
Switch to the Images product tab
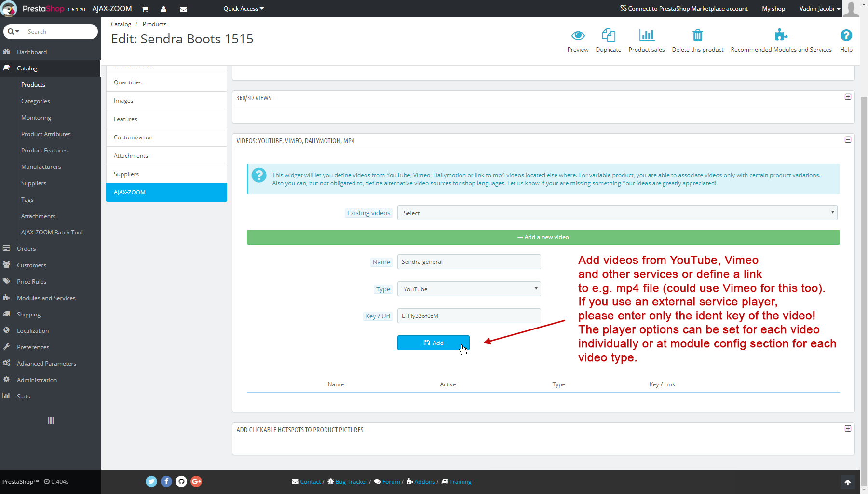[x=166, y=101]
